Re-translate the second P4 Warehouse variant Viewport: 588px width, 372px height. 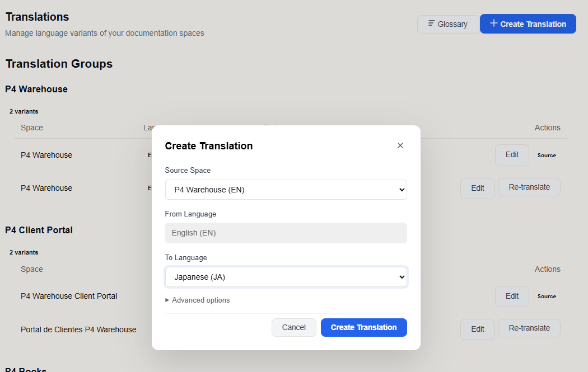click(529, 187)
